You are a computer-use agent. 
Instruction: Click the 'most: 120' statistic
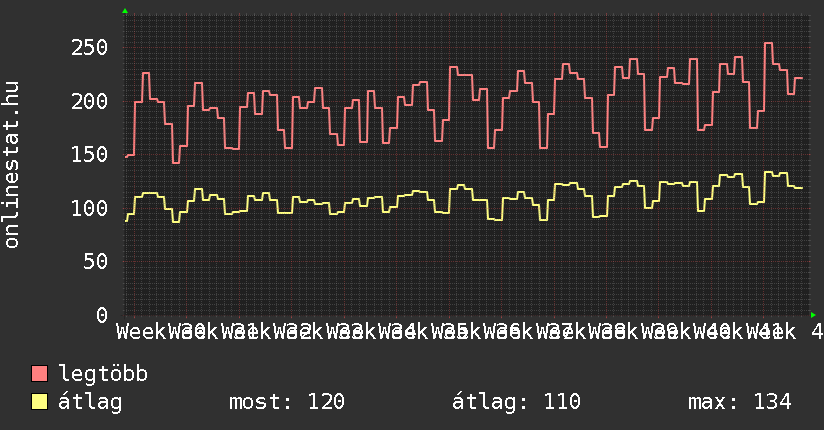(287, 402)
